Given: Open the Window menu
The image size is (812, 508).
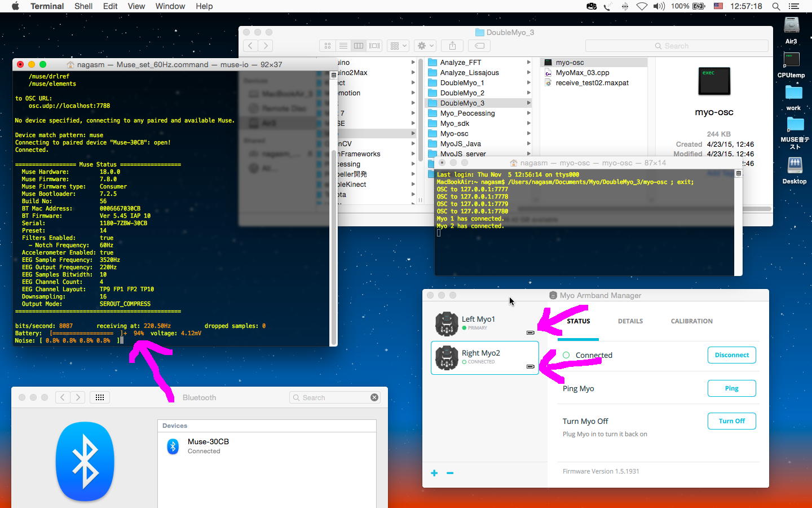Looking at the screenshot, I should click(x=170, y=6).
